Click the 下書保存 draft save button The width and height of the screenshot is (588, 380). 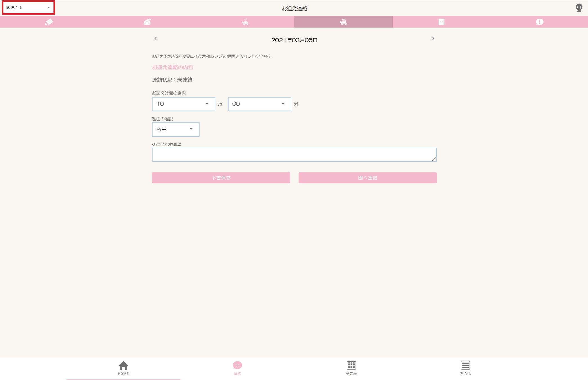(221, 178)
